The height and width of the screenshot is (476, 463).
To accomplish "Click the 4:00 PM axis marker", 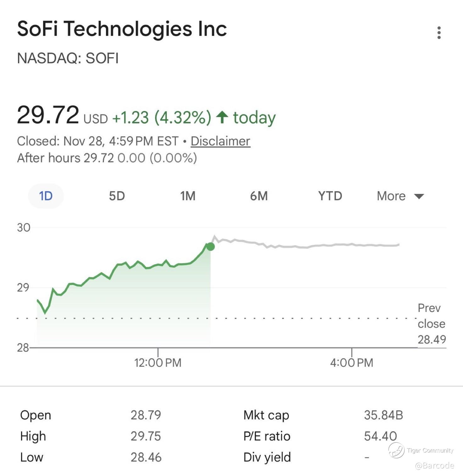I will [352, 363].
